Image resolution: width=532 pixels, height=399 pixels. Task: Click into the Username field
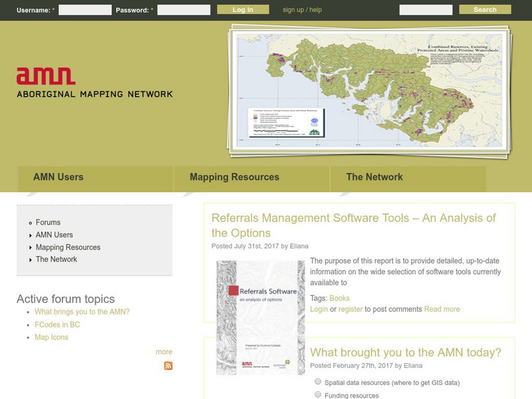tap(85, 10)
